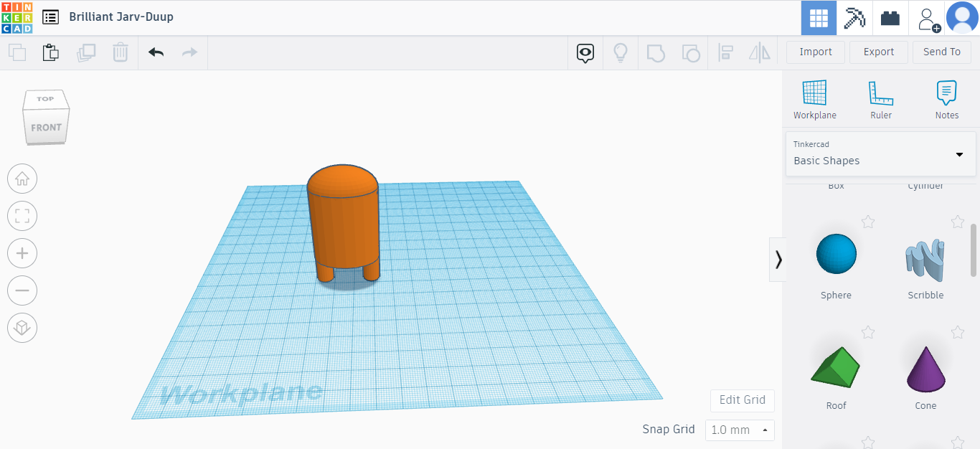The height and width of the screenshot is (449, 980).
Task: Invite a collaborator with add-person icon
Action: pos(929,19)
